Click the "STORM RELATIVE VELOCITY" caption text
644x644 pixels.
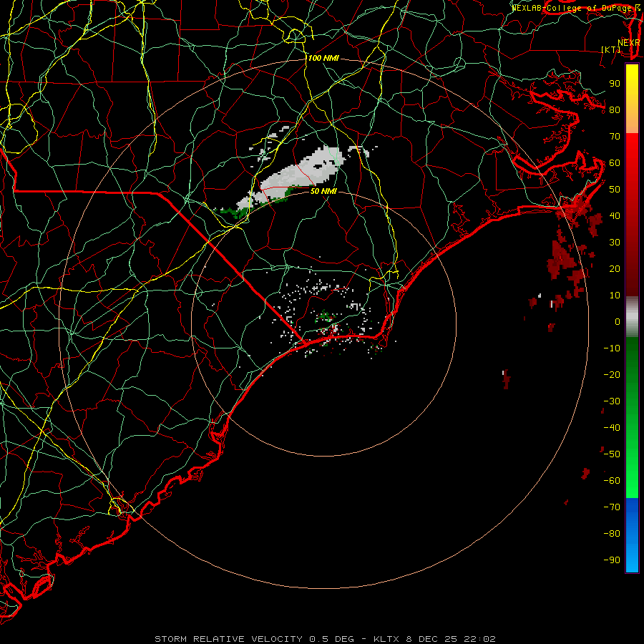228,639
